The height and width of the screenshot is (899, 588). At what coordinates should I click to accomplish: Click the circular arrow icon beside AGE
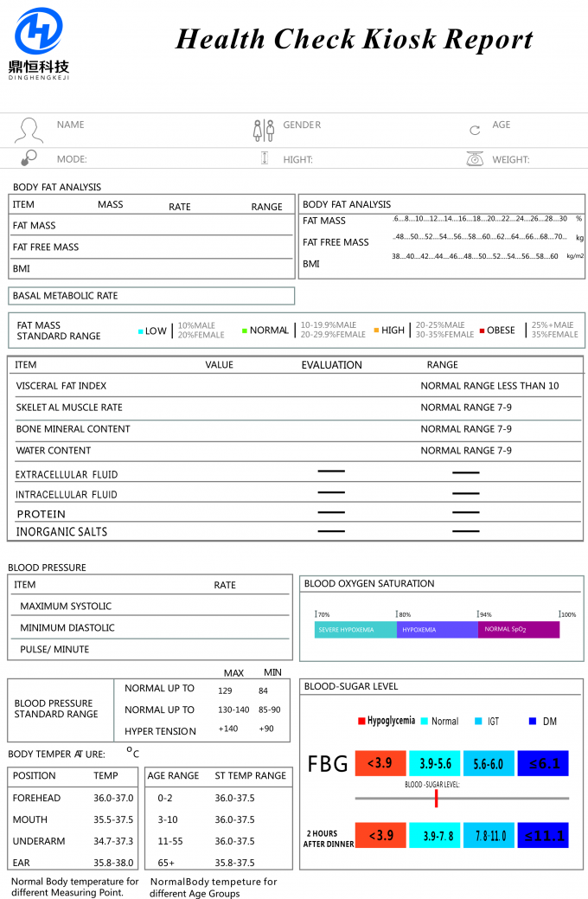pos(475,131)
